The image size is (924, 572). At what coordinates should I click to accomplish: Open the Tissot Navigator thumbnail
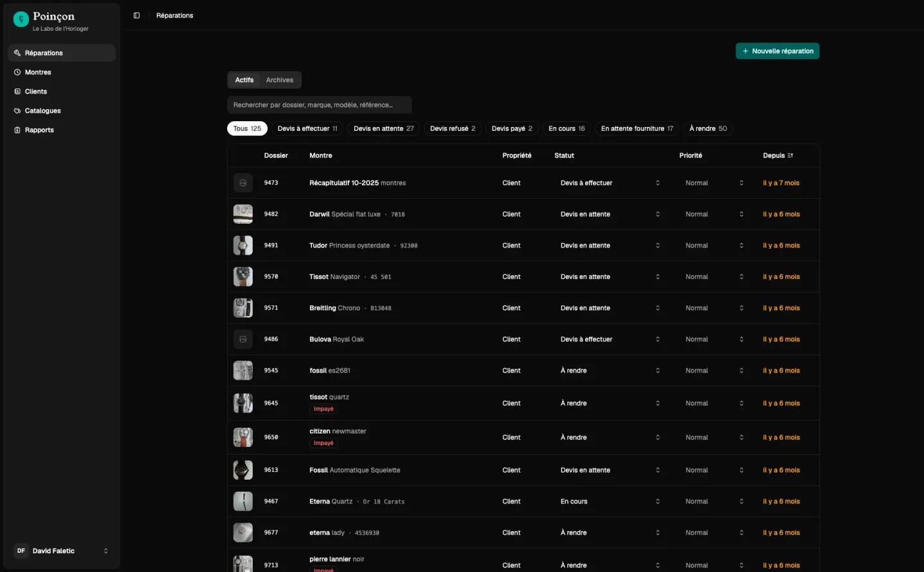click(x=243, y=276)
